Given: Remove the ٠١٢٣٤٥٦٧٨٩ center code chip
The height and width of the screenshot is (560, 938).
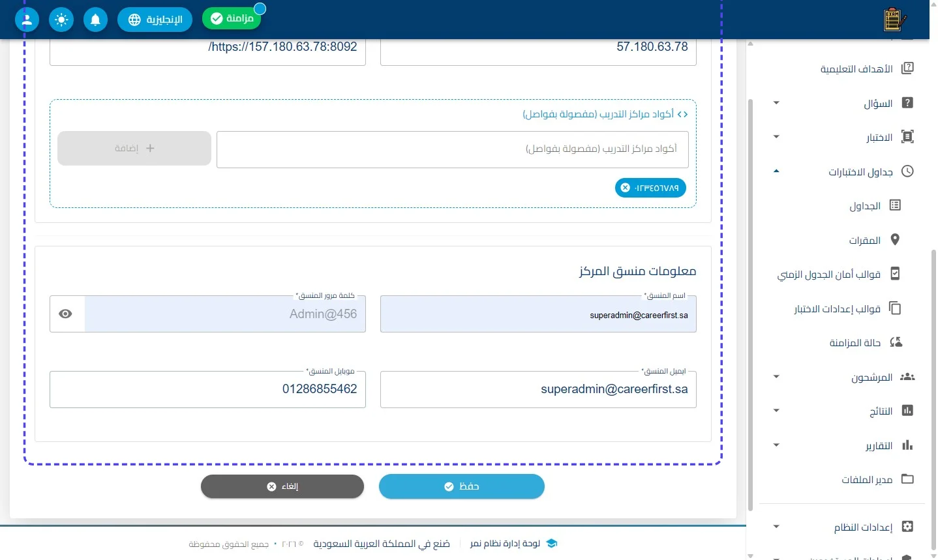Looking at the screenshot, I should coord(625,188).
